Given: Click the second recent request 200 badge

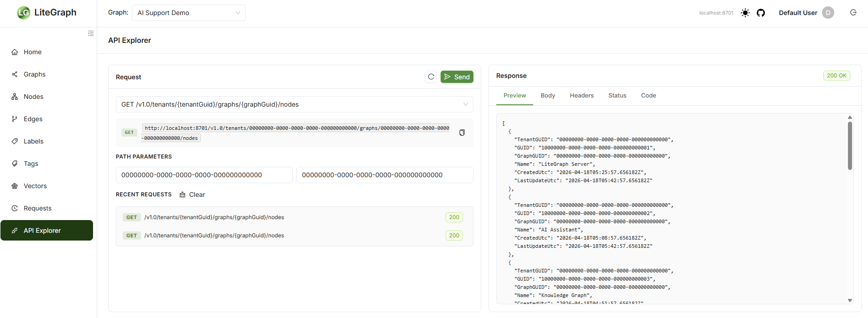Looking at the screenshot, I should tap(454, 236).
